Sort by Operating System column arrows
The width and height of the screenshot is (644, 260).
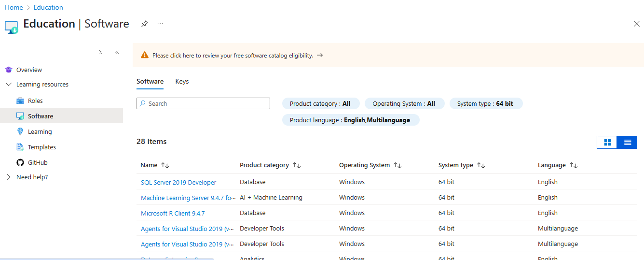(x=397, y=165)
